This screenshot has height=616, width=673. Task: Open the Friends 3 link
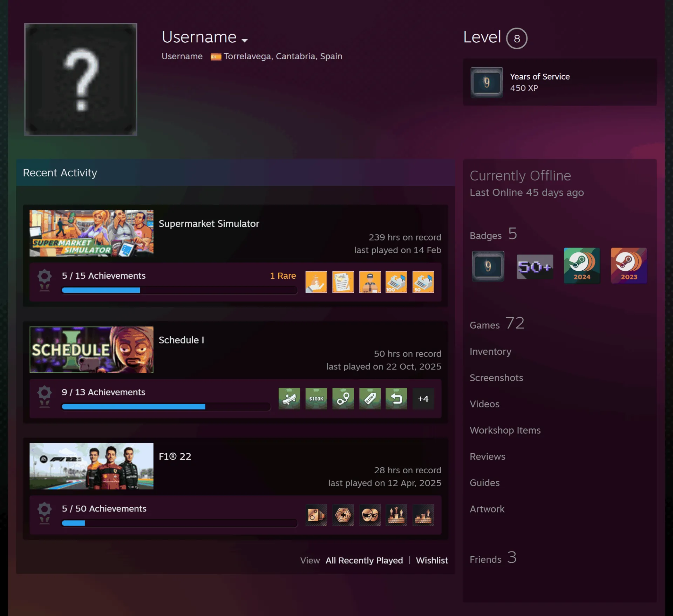pos(493,557)
